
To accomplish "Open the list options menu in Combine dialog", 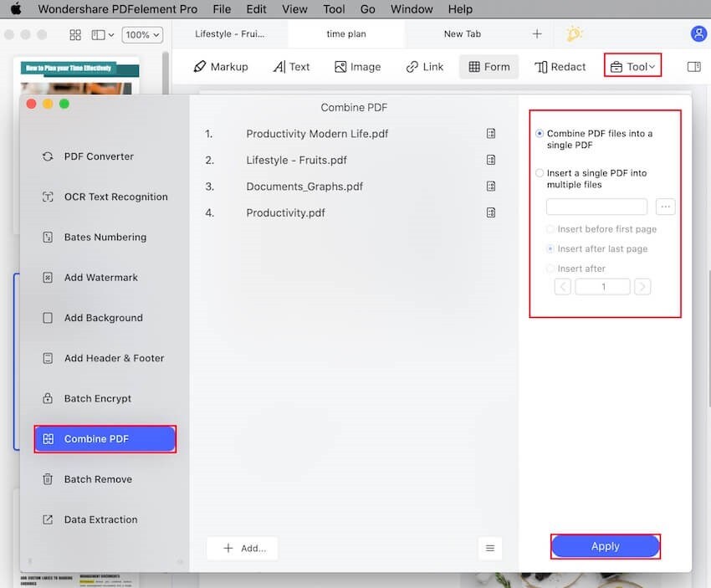I will coord(490,548).
